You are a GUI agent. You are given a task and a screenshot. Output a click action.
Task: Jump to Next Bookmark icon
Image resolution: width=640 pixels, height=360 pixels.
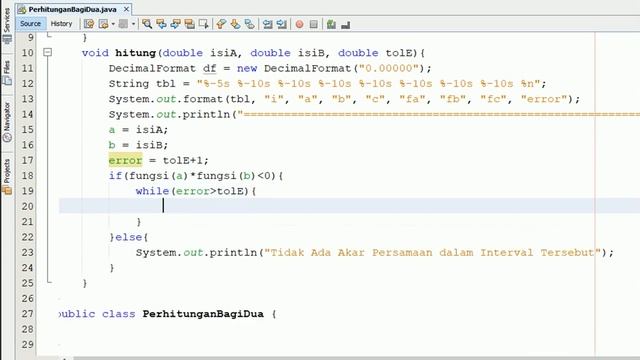tap(236, 24)
